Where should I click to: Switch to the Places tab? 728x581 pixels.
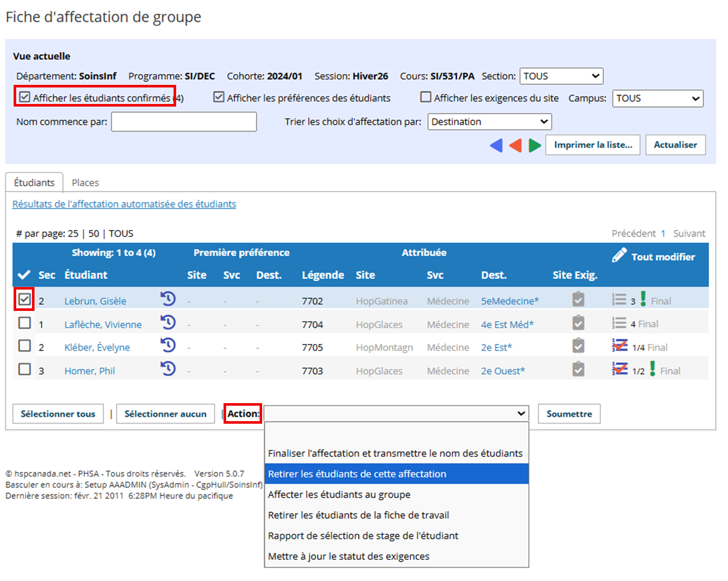point(85,183)
